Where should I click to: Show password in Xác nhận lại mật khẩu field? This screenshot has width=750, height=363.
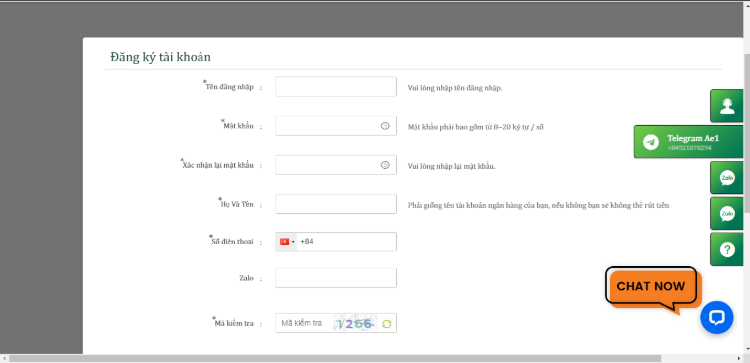coord(385,165)
